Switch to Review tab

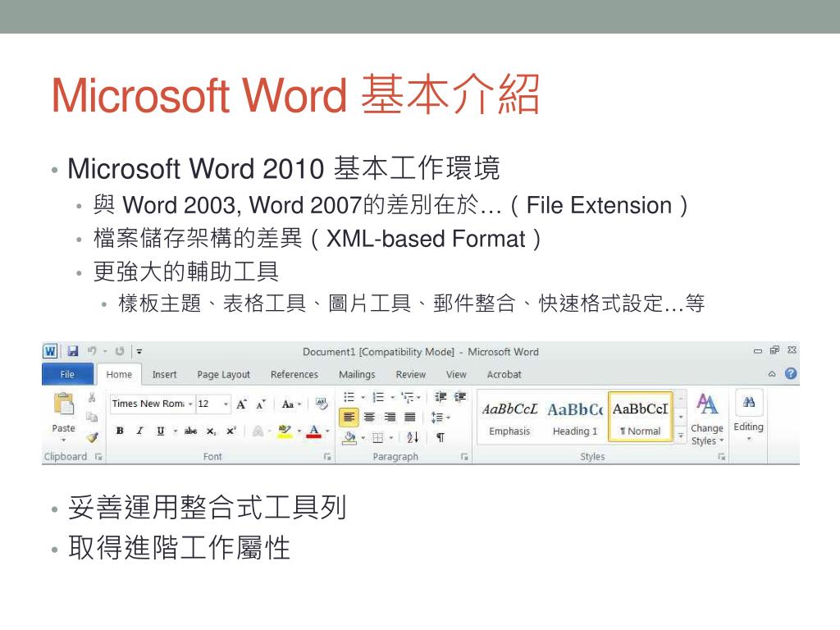(x=410, y=374)
